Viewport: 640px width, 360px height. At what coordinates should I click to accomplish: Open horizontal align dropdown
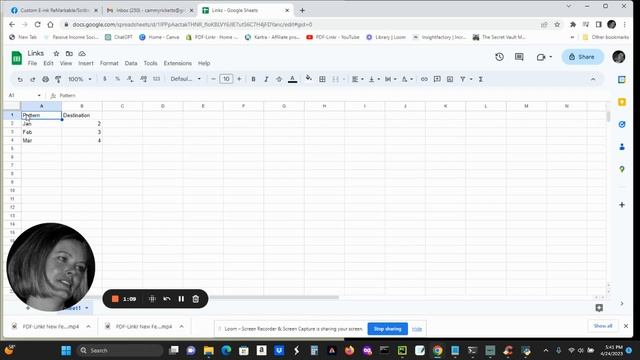coord(358,79)
